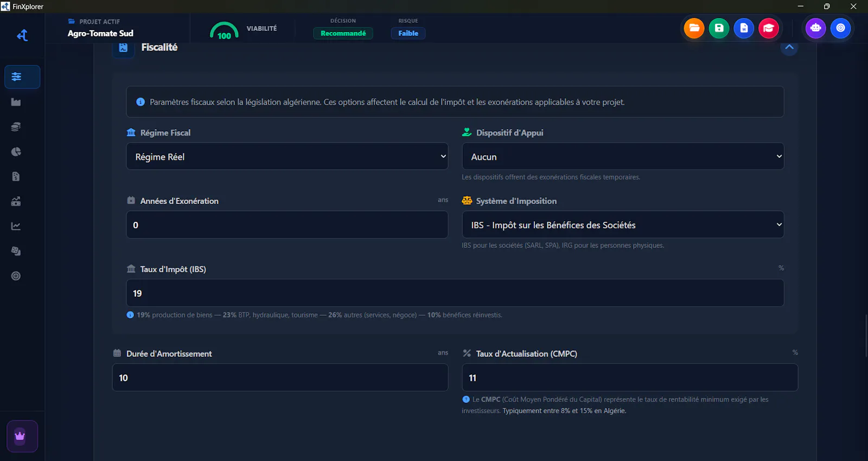Screen dimensions: 868x461
Task: Click the red graduation cap button
Action: (x=769, y=28)
